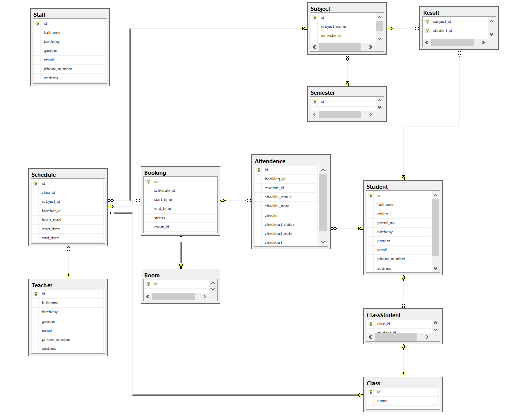This screenshot has width=514, height=420.
Task: Click the Subject table scroll right arrow
Action: 370,47
